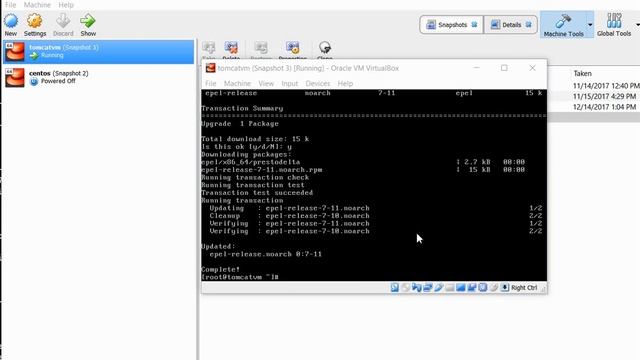Screen dimensions: 640x360
Task: Open Devices menu in tomcatvm VM window
Action: click(x=318, y=83)
